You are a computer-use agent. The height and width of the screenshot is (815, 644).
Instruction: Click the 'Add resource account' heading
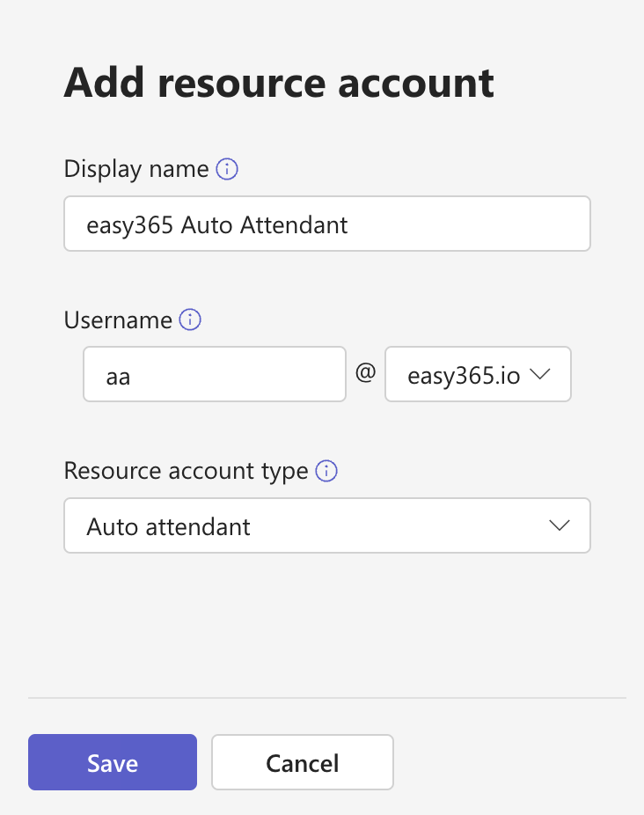(x=278, y=82)
